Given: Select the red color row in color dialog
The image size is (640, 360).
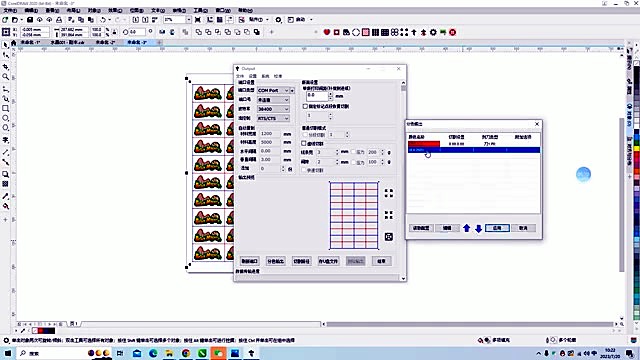Looking at the screenshot, I should tap(474, 144).
